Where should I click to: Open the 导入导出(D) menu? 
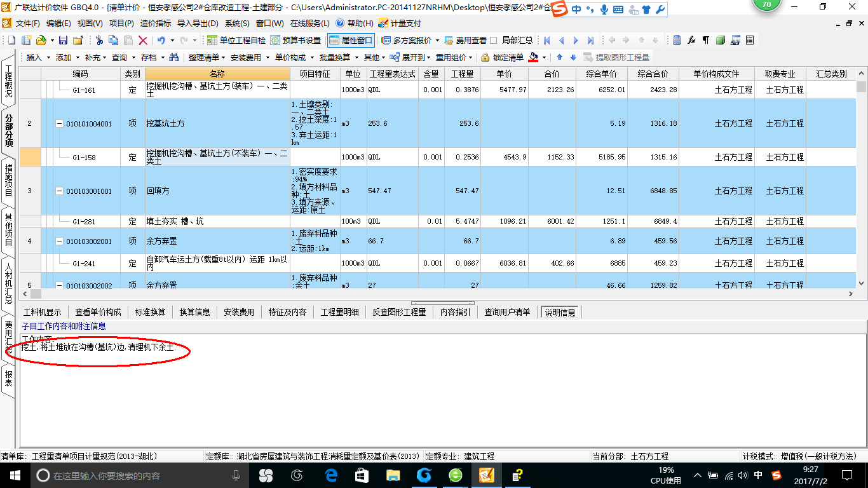tap(197, 24)
